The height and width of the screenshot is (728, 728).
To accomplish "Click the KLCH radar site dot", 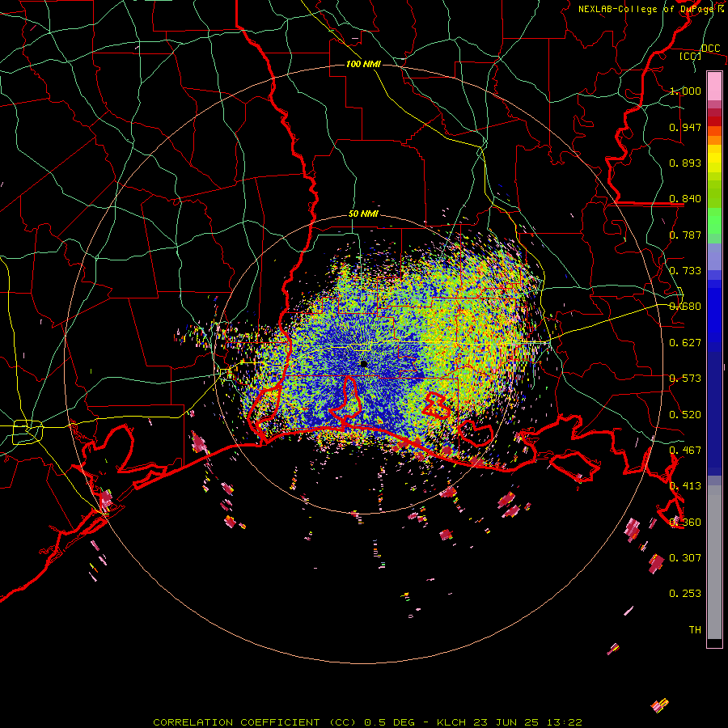I will 363,364.
